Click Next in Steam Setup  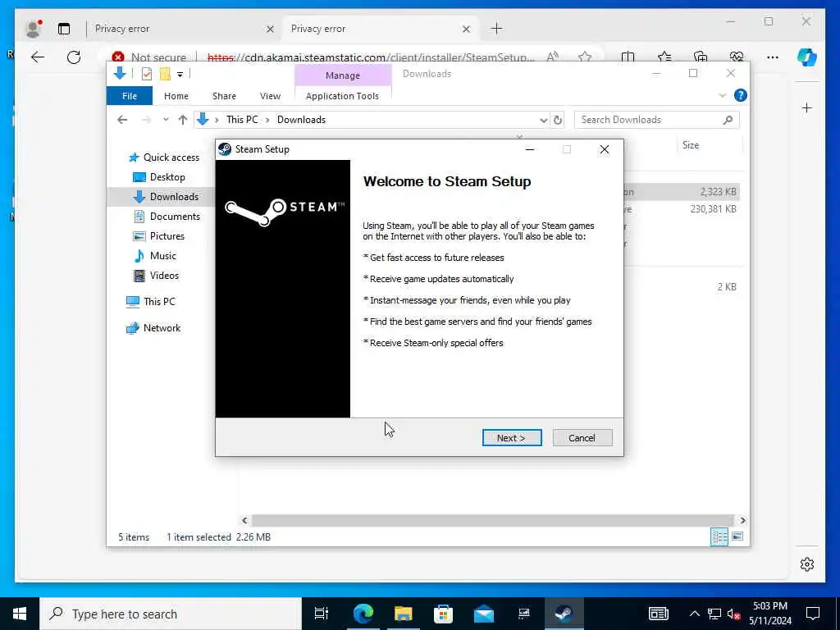[512, 438]
